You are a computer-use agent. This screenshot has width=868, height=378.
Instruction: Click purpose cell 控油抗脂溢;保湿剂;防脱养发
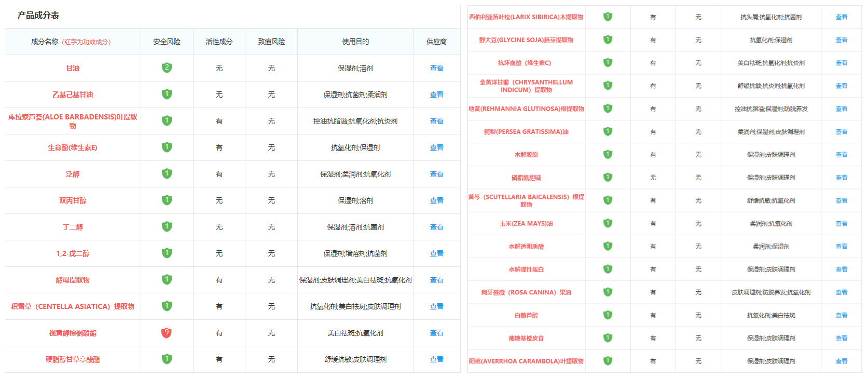(771, 109)
